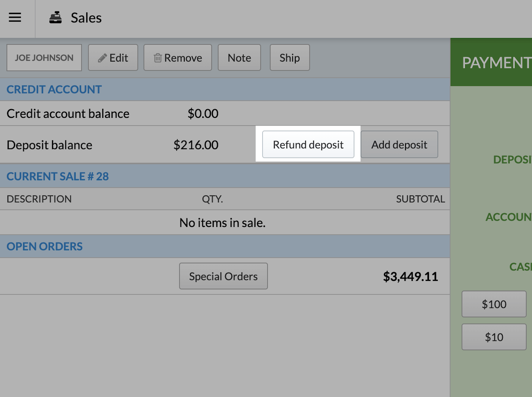The width and height of the screenshot is (532, 397).
Task: Click the Refund deposit button
Action: pos(308,145)
